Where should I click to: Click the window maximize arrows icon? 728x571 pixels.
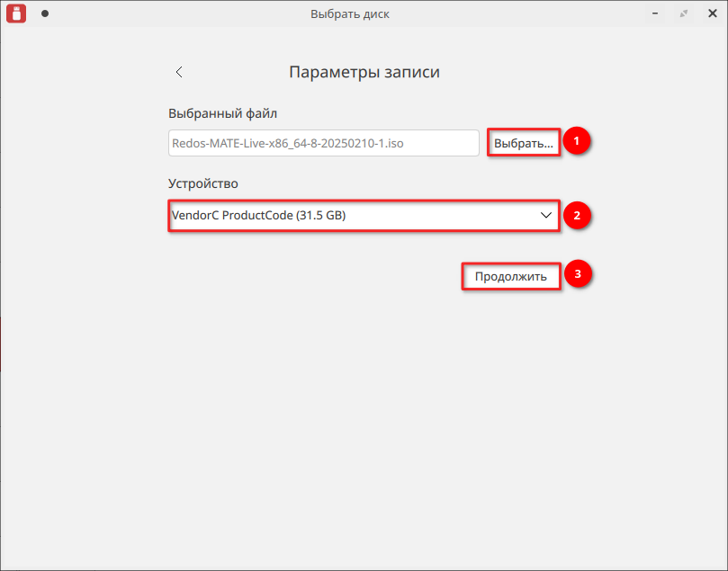click(683, 13)
